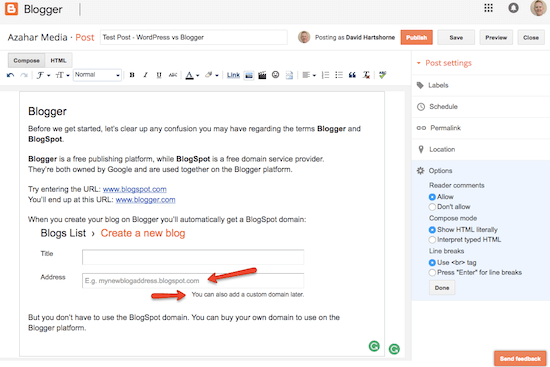Click the Labels tag icon
550x367 pixels.
point(420,85)
